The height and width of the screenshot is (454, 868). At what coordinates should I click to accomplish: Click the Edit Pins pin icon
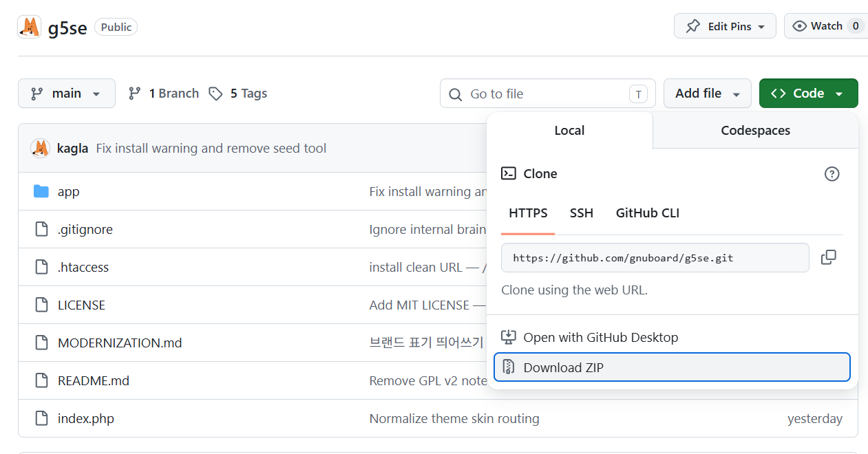[x=693, y=26]
